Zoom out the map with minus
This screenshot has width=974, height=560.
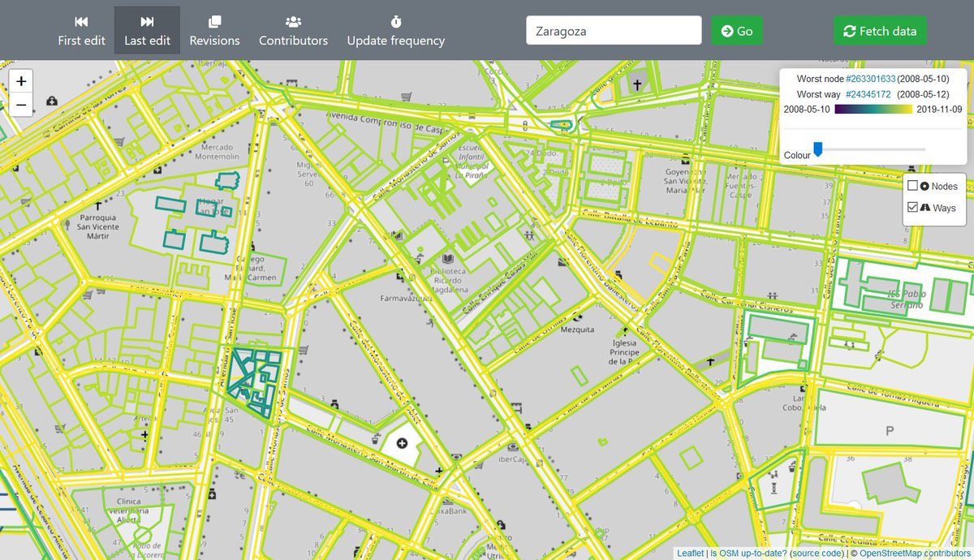[21, 105]
